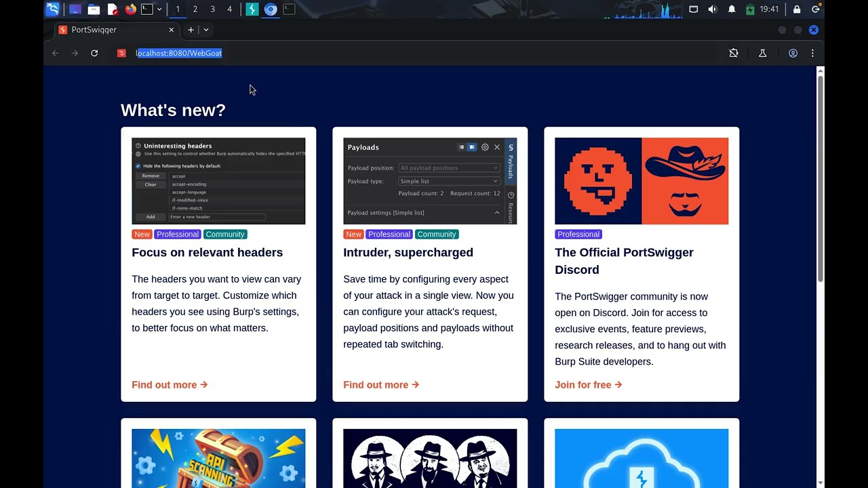Click the three men in hats image
This screenshot has width=868, height=488.
[x=430, y=458]
